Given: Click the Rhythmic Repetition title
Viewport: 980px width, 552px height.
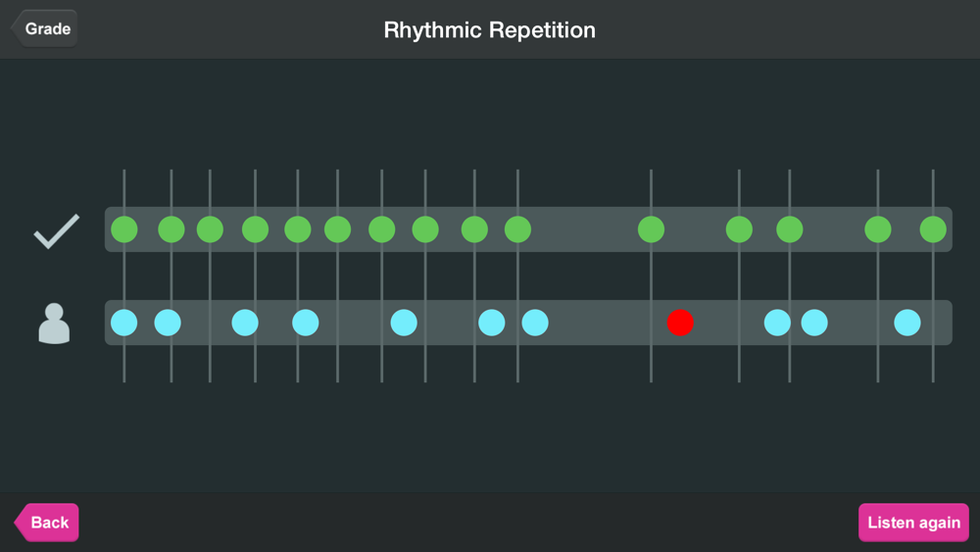Looking at the screenshot, I should pos(489,30).
